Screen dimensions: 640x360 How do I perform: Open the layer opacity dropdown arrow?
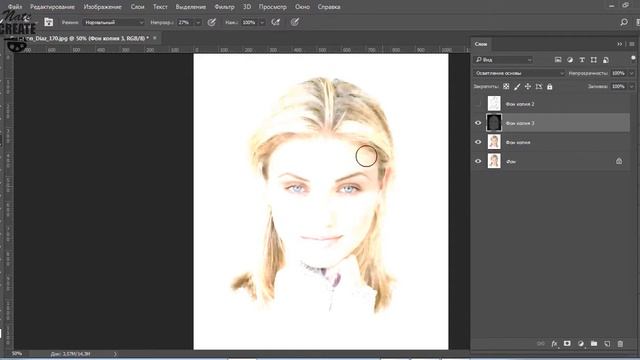(x=632, y=73)
